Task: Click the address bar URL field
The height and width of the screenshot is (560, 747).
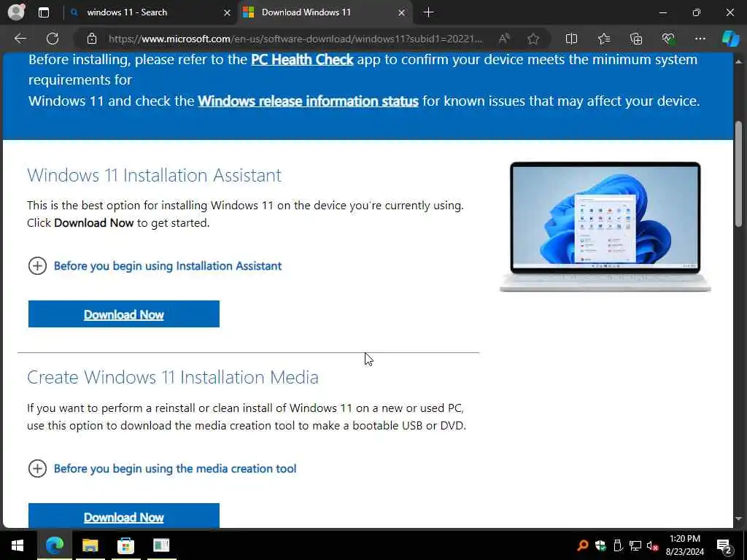Action: coord(295,39)
